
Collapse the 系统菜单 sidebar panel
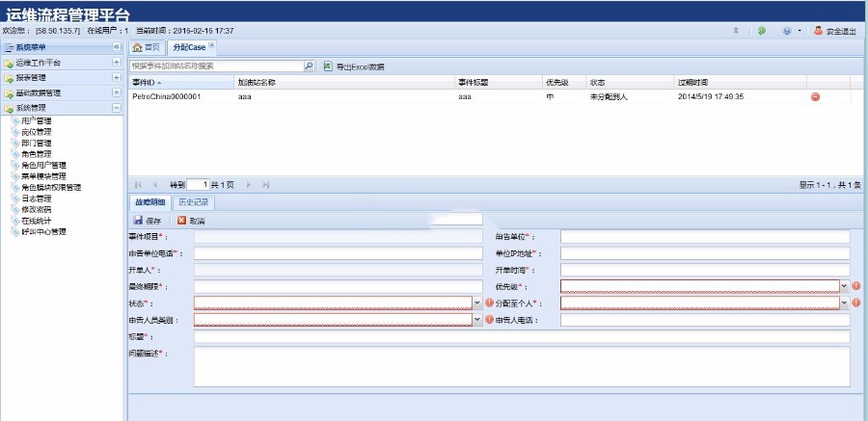tap(117, 47)
